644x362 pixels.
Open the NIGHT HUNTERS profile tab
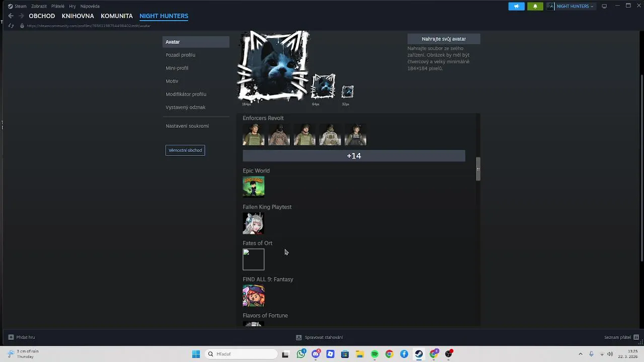[164, 16]
